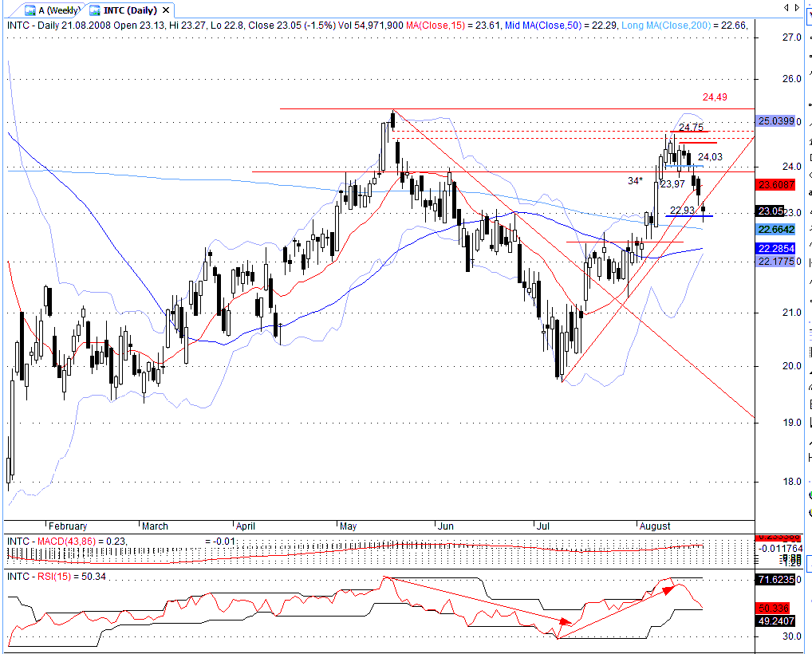Screen dimensions: 812x654
Task: Click the blue 22.2854 price axis marker
Action: click(775, 249)
